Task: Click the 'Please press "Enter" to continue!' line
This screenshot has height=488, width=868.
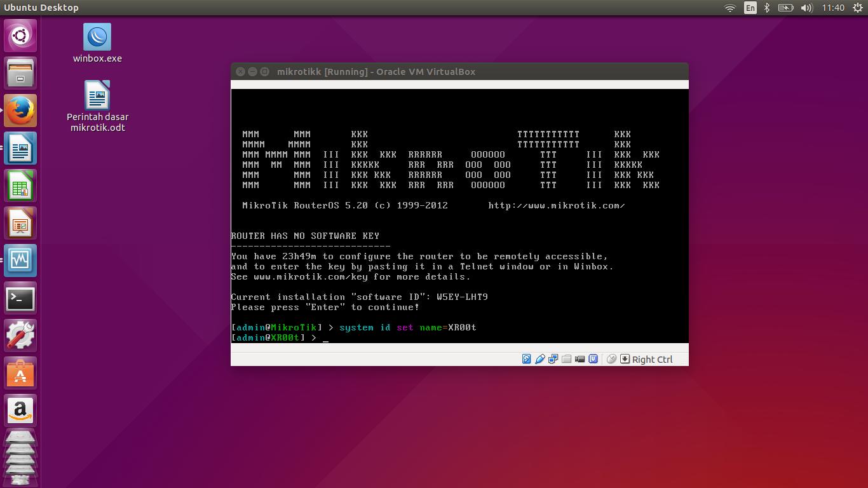Action: pos(325,307)
